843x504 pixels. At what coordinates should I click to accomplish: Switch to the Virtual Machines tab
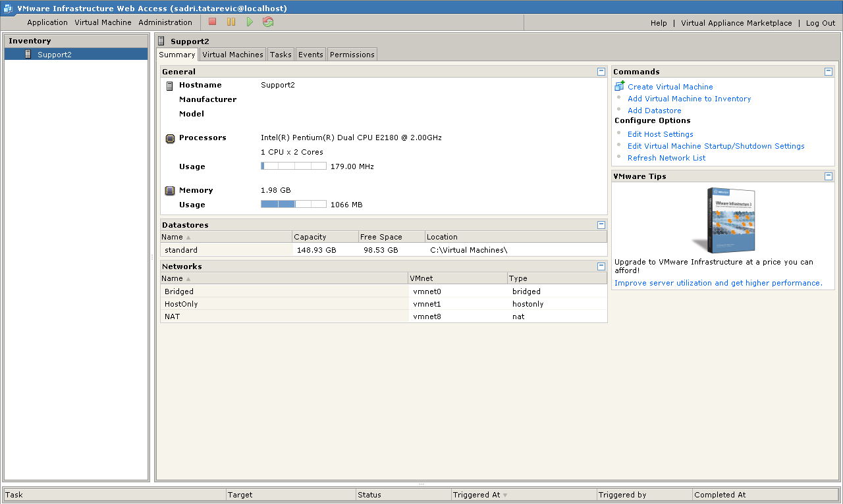(x=232, y=55)
